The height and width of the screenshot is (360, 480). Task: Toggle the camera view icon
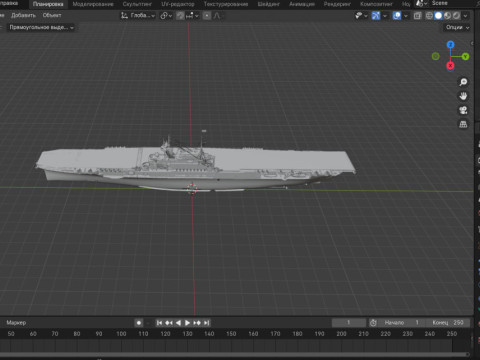tap(463, 110)
